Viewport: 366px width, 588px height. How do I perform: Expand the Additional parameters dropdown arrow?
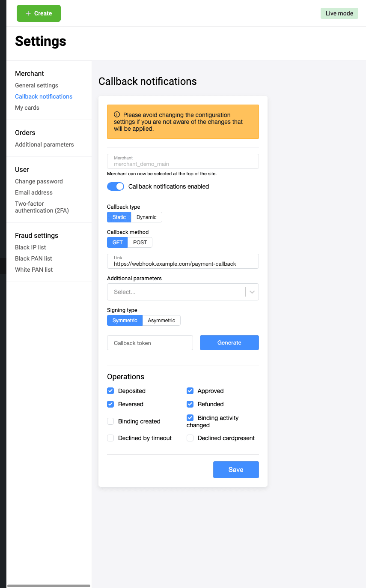coord(252,292)
